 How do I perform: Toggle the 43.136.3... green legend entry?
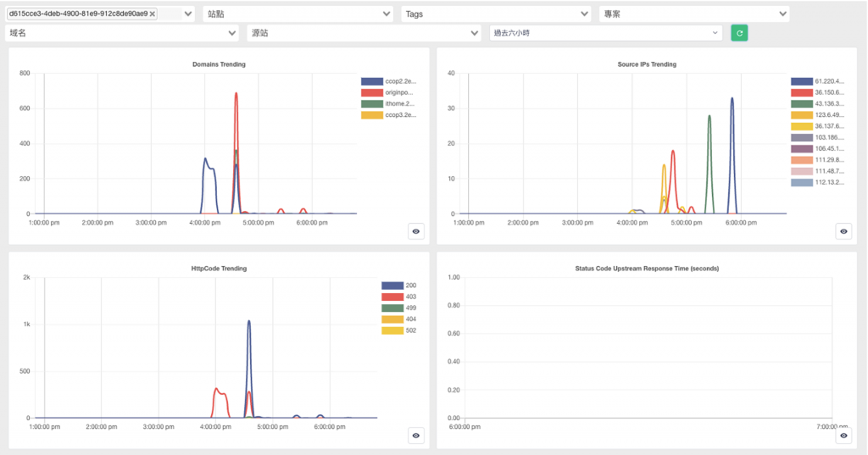(x=818, y=103)
